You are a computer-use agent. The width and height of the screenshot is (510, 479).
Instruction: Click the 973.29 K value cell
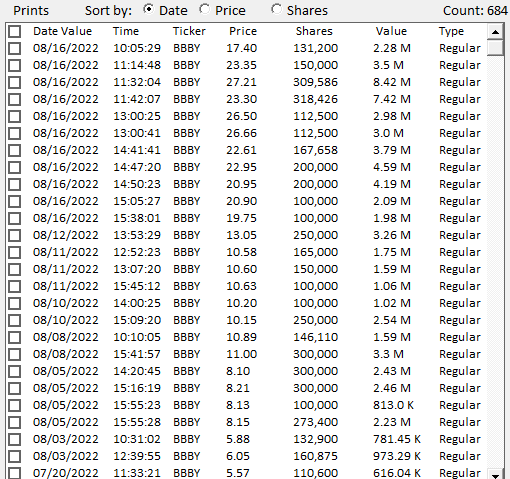[x=397, y=456]
